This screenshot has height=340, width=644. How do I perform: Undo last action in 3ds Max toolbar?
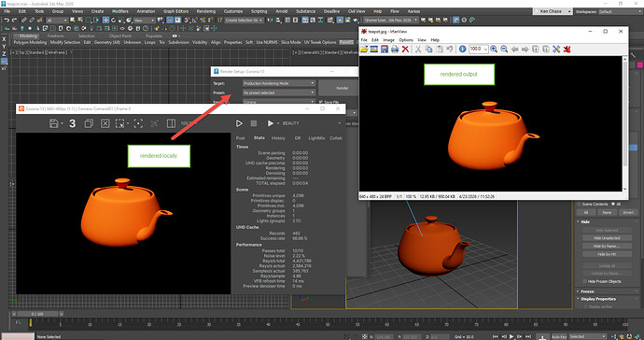pos(7,20)
